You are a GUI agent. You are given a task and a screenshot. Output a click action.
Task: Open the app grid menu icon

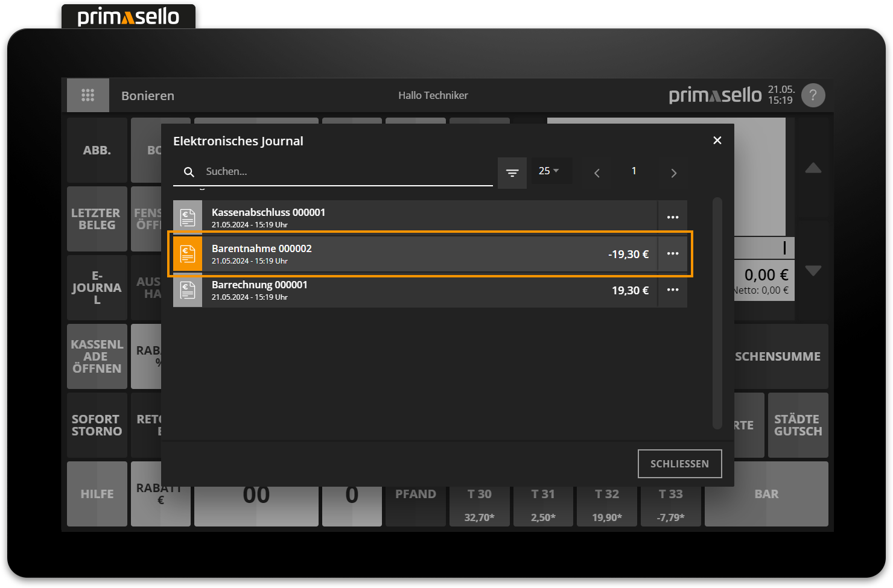[x=88, y=95]
